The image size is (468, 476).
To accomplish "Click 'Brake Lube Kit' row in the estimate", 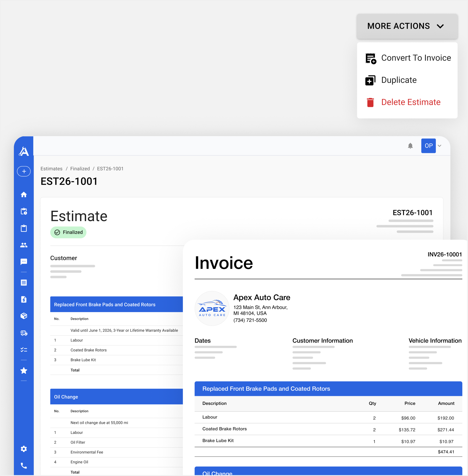I will tap(117, 360).
